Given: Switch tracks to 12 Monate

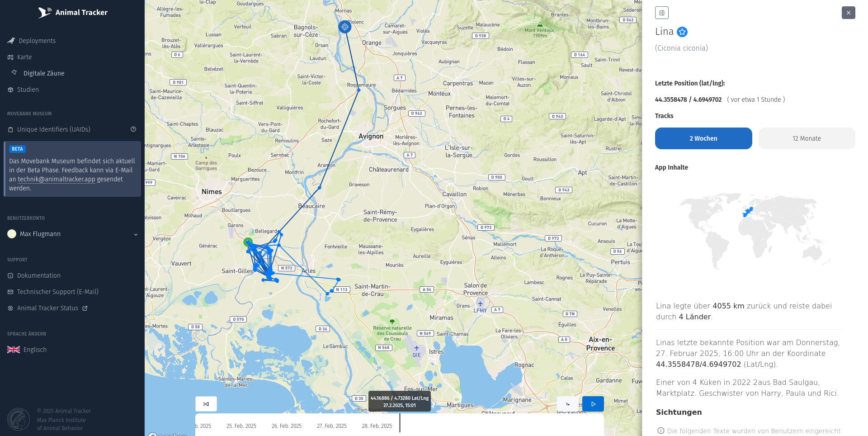Looking at the screenshot, I should click(807, 138).
